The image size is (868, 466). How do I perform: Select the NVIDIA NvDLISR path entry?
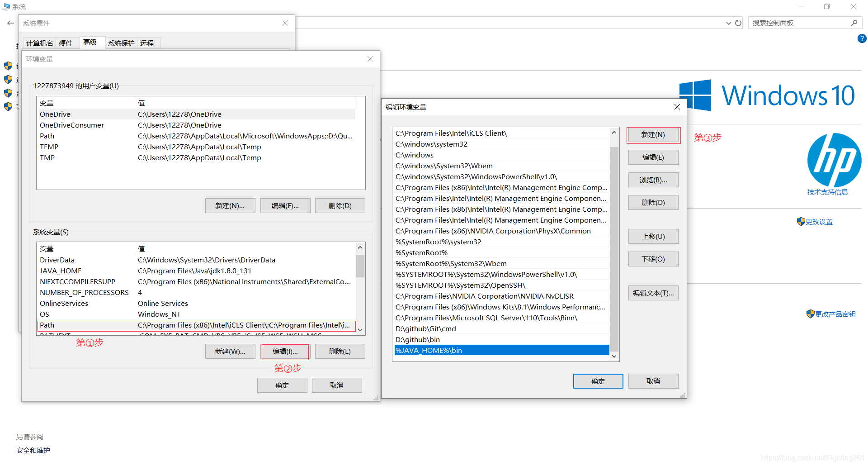tap(502, 296)
